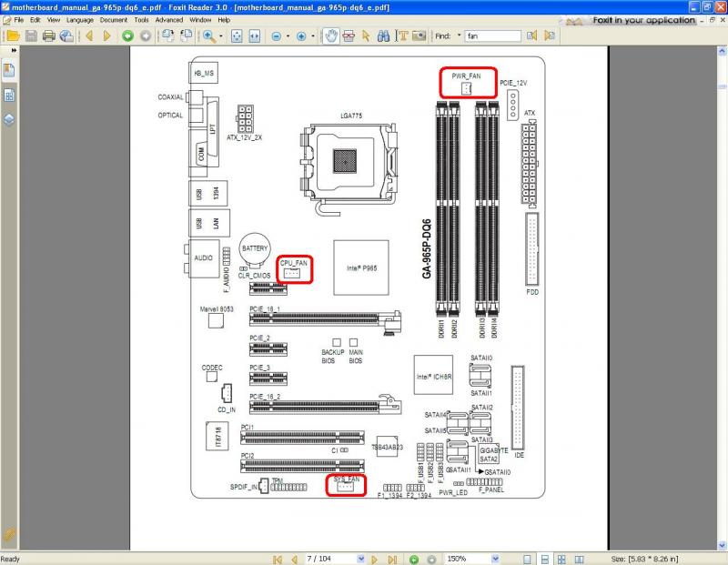Open the Help menu

pyautogui.click(x=224, y=20)
